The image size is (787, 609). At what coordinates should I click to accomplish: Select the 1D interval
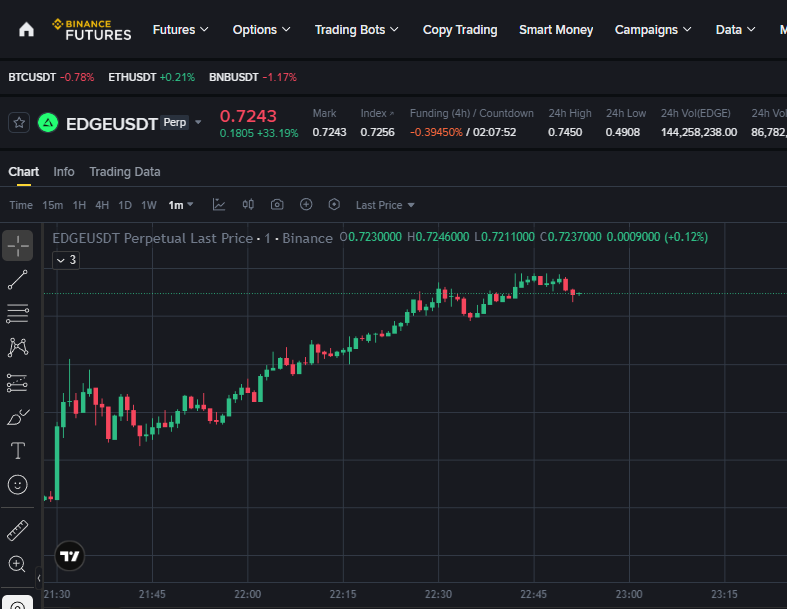point(124,205)
